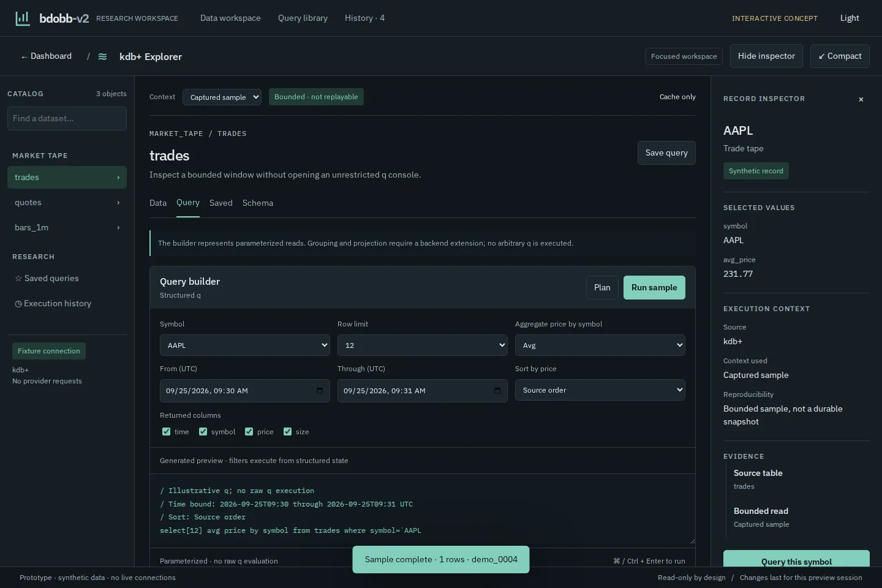Switch to the Data tab
Viewport: 882px width, 588px height.
[158, 203]
